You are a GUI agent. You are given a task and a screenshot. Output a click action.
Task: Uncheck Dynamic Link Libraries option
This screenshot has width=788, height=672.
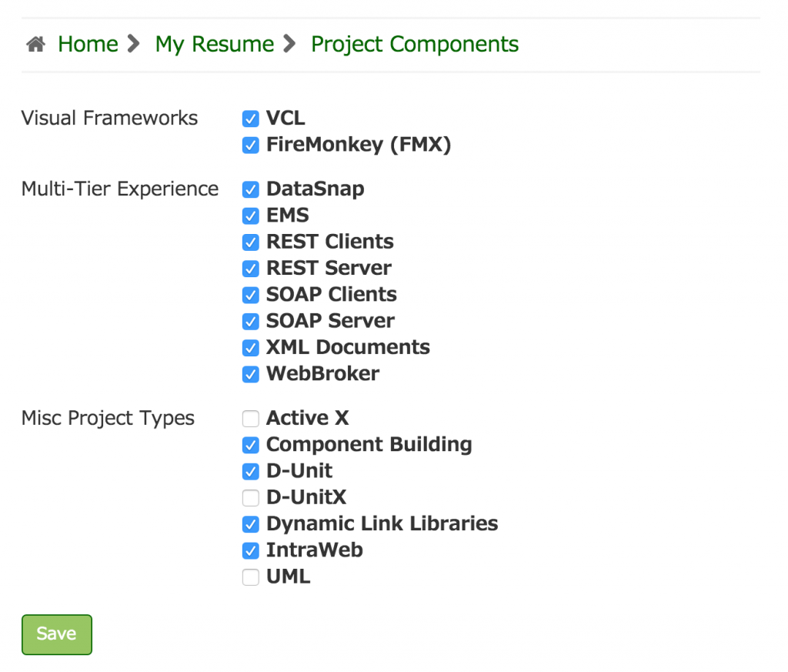(x=250, y=524)
